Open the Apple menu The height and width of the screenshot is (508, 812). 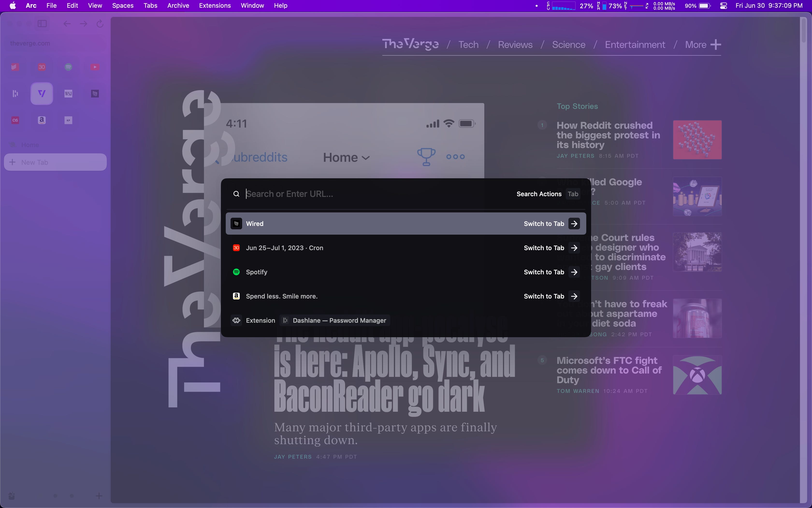pyautogui.click(x=13, y=6)
